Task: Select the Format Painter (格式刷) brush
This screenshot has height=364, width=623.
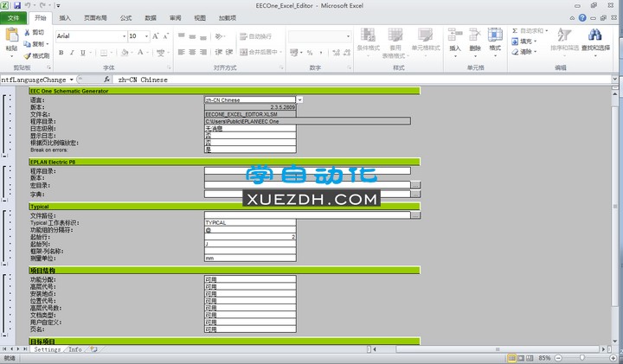Action: pyautogui.click(x=27, y=55)
